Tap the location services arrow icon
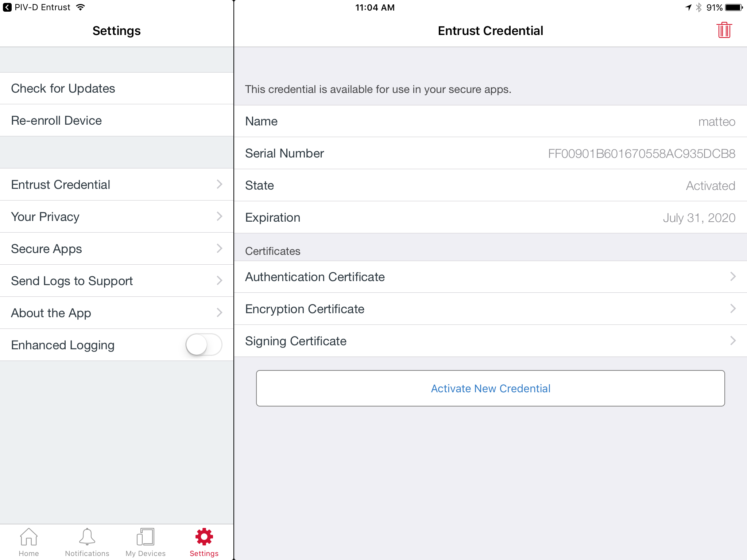This screenshot has height=560, width=747. tap(688, 7)
